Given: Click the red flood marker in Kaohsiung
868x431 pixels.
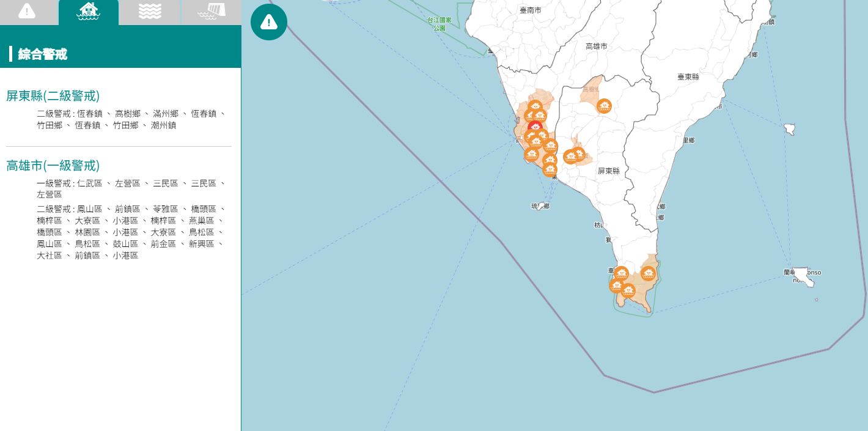Looking at the screenshot, I should pos(535,127).
